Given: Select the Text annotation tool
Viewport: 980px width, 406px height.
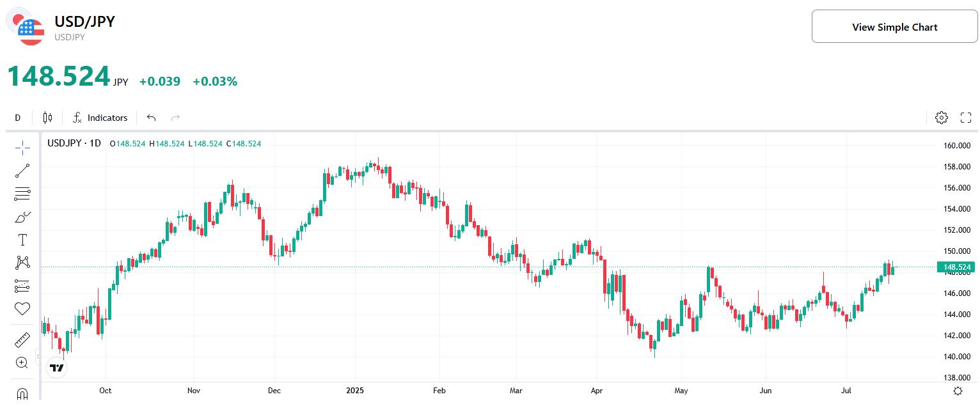Looking at the screenshot, I should point(22,240).
